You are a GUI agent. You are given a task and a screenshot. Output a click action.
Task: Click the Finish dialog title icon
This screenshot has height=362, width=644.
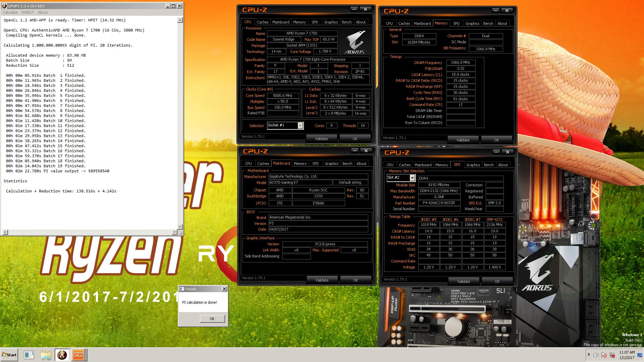tap(182, 289)
